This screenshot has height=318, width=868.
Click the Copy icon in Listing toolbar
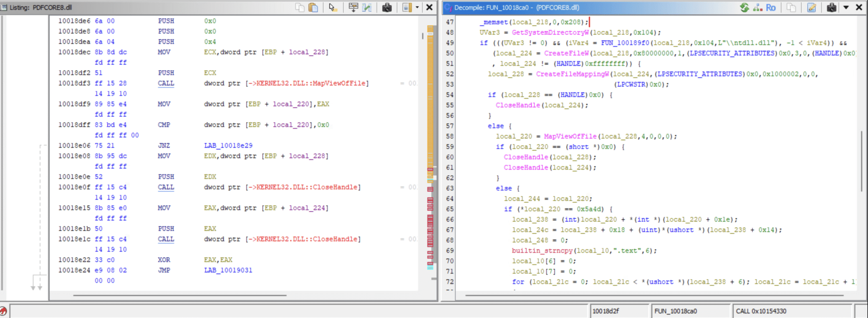click(300, 8)
